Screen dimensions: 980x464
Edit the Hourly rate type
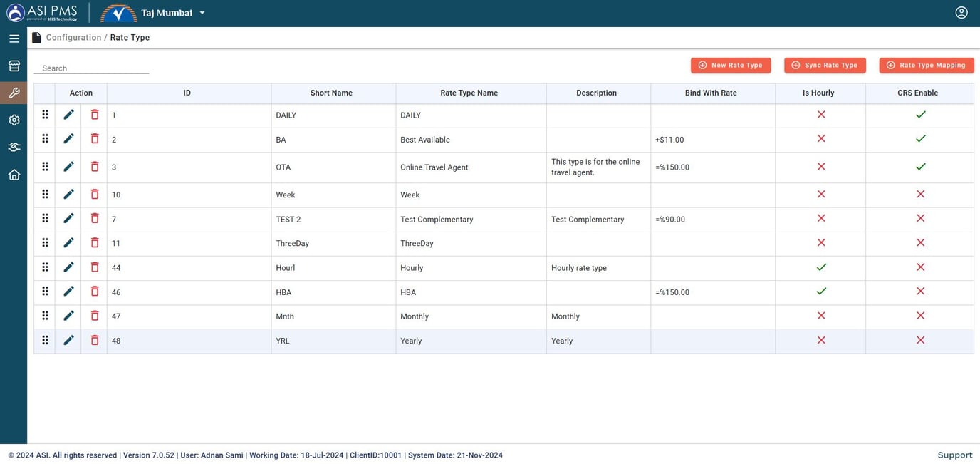pos(68,267)
